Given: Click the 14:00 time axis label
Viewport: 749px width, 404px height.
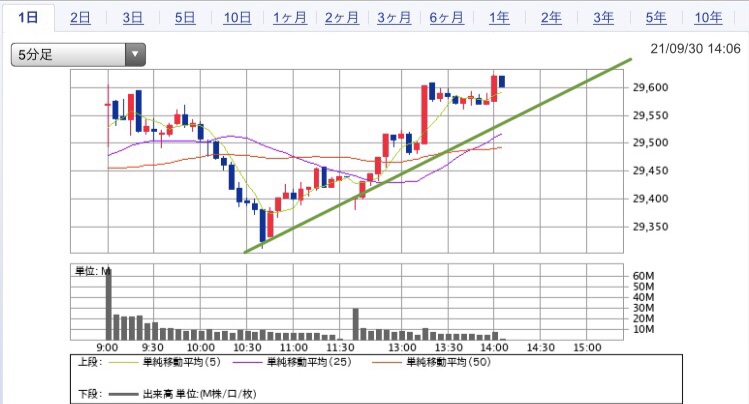Looking at the screenshot, I should coord(494,347).
